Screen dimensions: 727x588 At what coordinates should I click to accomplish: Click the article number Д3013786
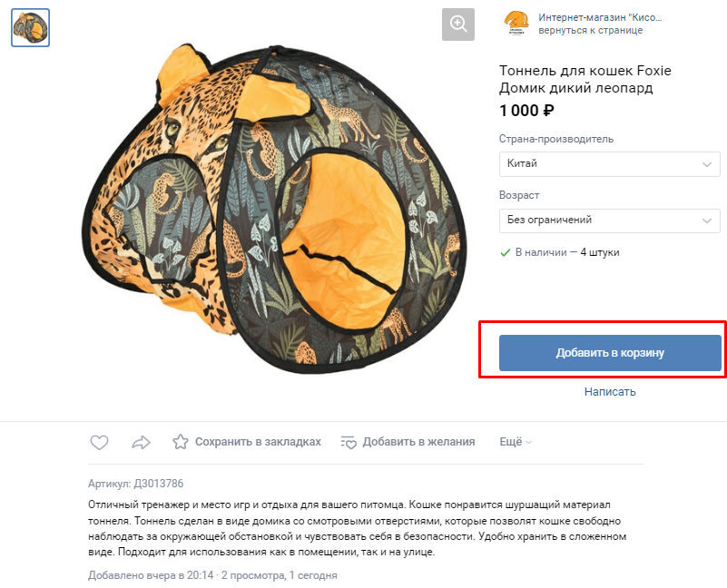click(x=158, y=484)
